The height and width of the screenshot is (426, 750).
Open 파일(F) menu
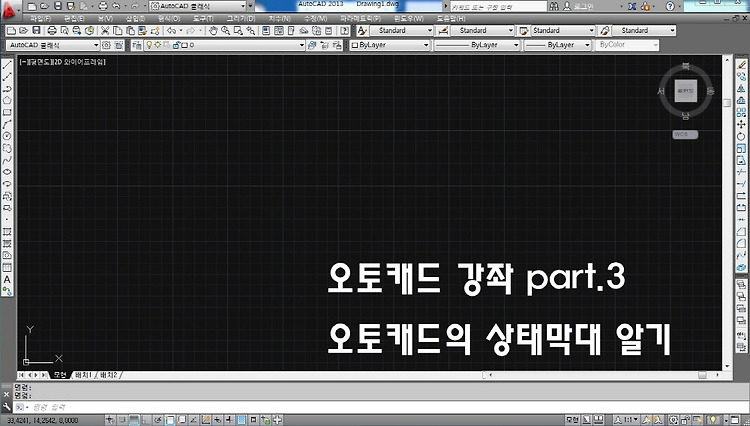[40, 19]
